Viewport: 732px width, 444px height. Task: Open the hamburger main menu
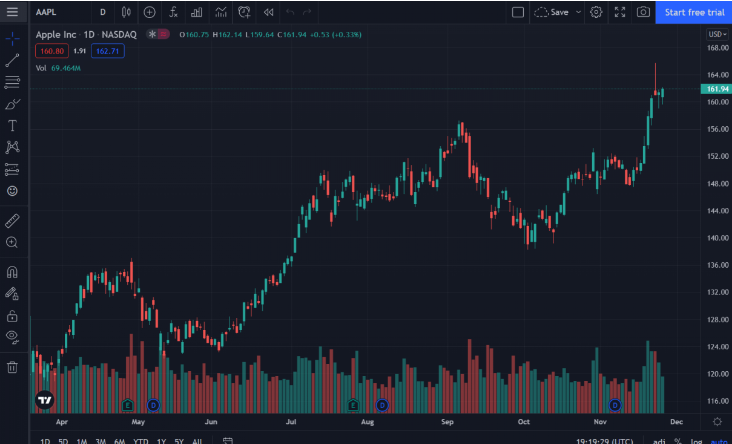(x=13, y=12)
